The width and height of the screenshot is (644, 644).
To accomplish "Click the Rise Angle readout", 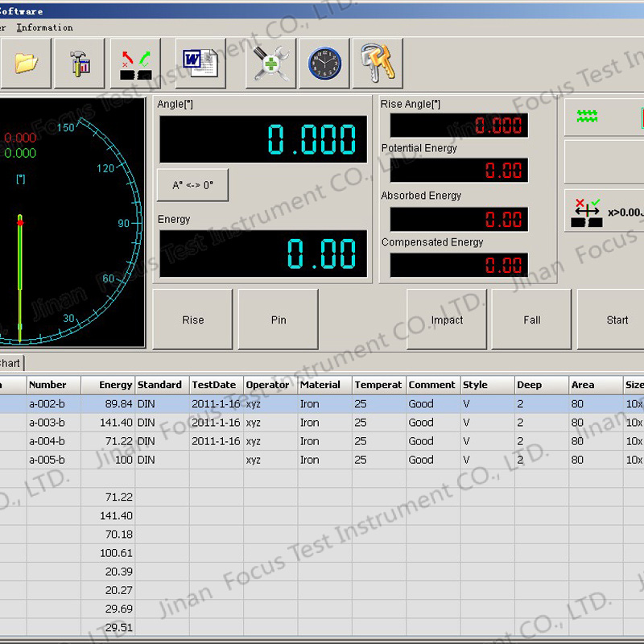I will point(459,126).
